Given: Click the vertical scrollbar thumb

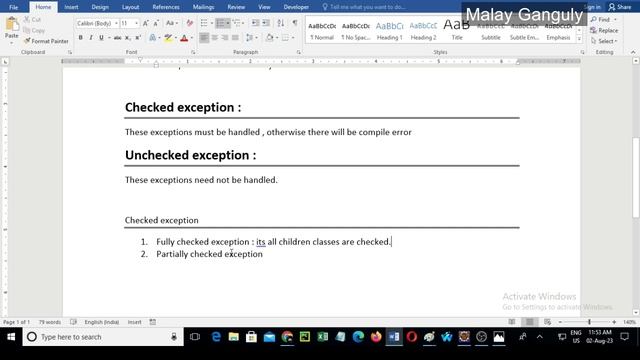Looking at the screenshot, I should [x=636, y=178].
